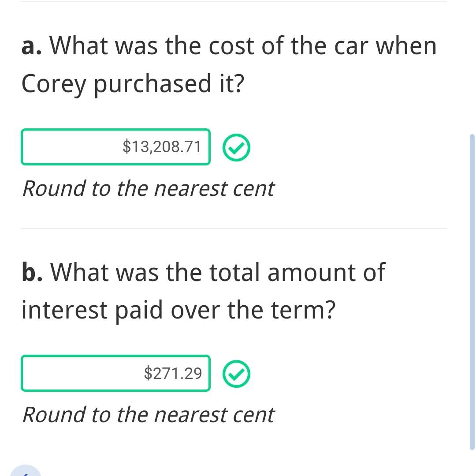Click the green checkmark beside the interest answer
The image size is (476, 476).
pyautogui.click(x=236, y=374)
